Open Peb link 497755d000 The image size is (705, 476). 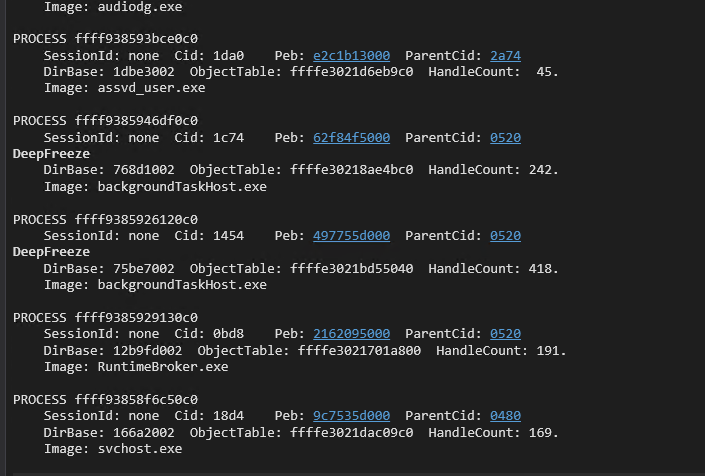(x=351, y=235)
